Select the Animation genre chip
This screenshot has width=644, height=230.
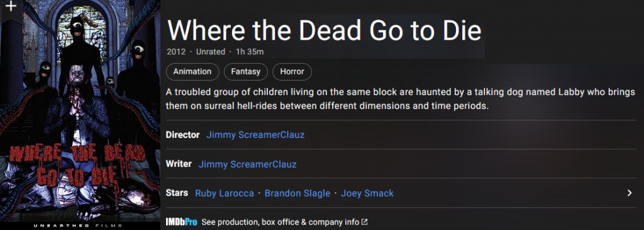click(x=192, y=72)
